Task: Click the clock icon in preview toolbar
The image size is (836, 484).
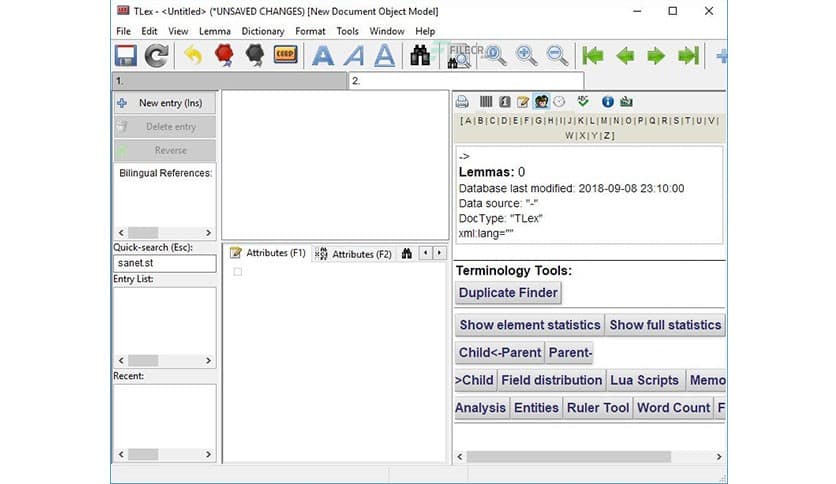Action: click(x=559, y=101)
